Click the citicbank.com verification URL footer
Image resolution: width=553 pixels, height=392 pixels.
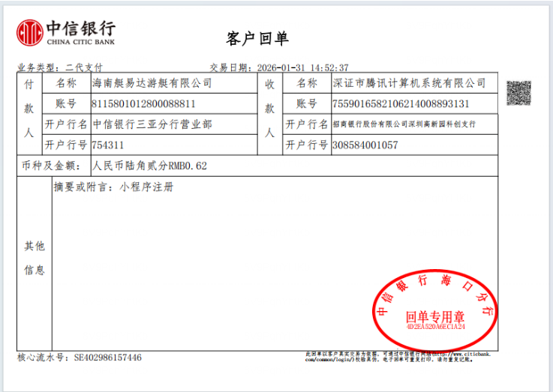[398, 357]
